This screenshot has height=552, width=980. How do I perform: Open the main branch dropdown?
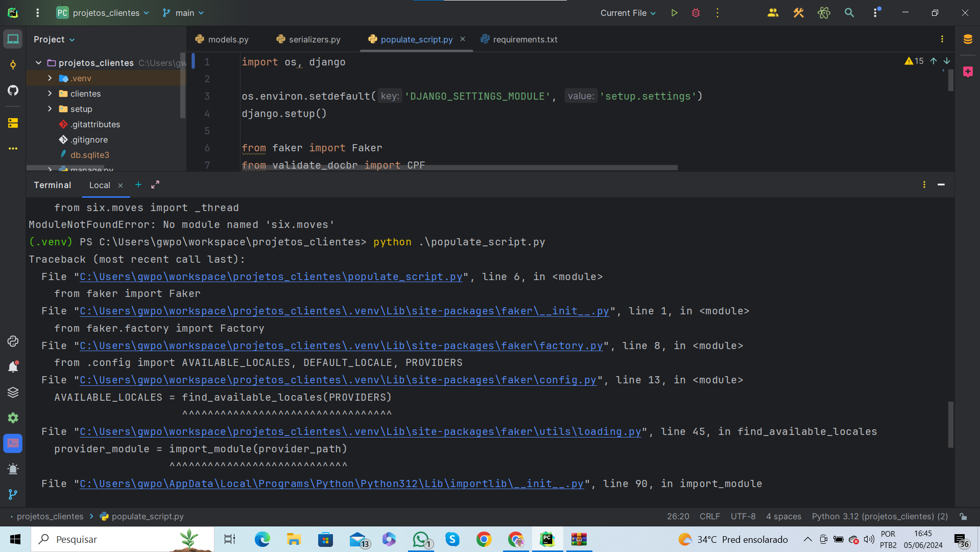(x=183, y=13)
